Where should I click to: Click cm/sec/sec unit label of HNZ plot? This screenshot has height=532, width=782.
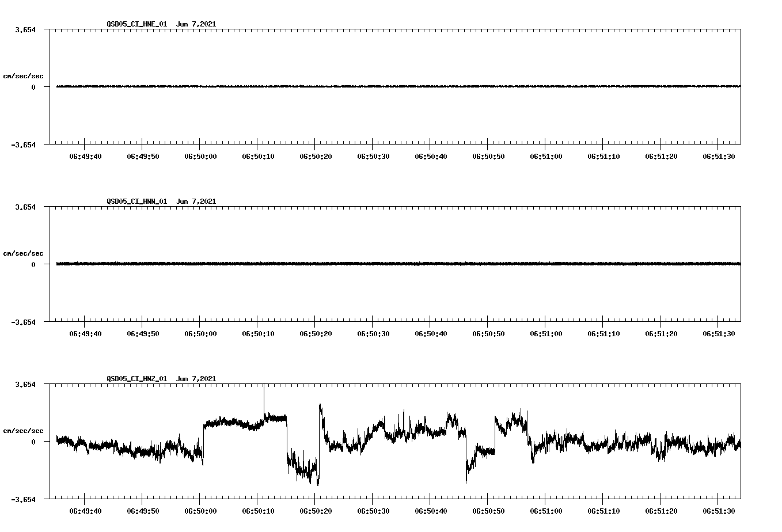point(23,431)
